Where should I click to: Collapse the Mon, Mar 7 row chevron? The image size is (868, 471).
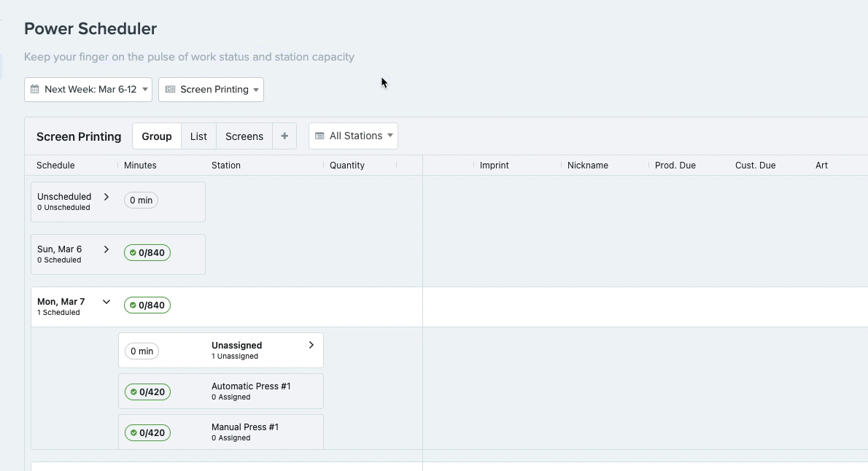106,302
